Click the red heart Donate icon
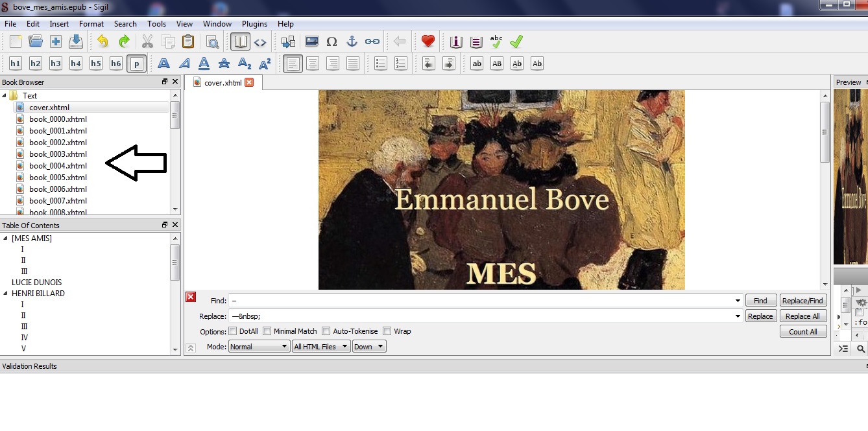Screen dimensions: 868x431 (428, 41)
